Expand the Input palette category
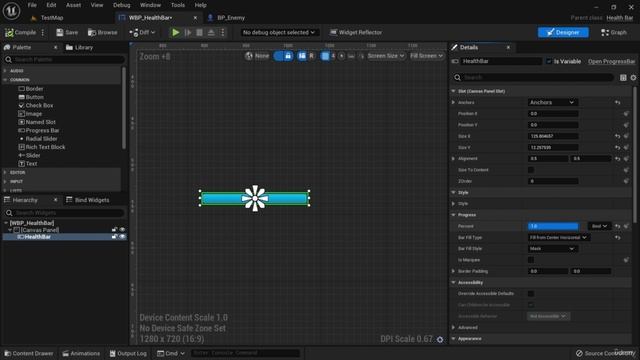The image size is (640, 360). point(5,181)
